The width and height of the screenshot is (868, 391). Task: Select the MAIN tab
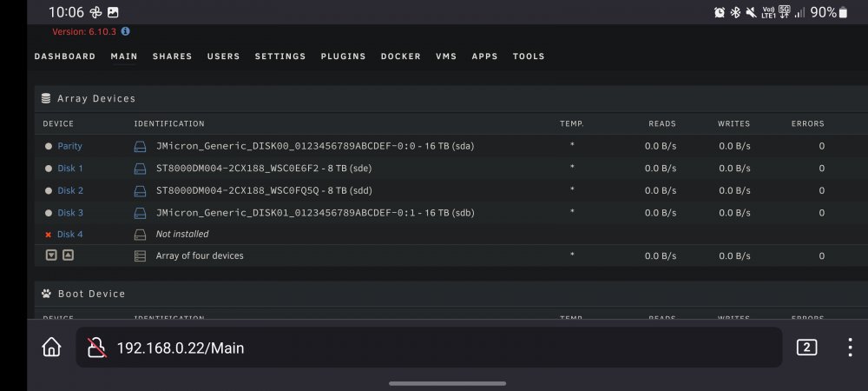coord(124,56)
